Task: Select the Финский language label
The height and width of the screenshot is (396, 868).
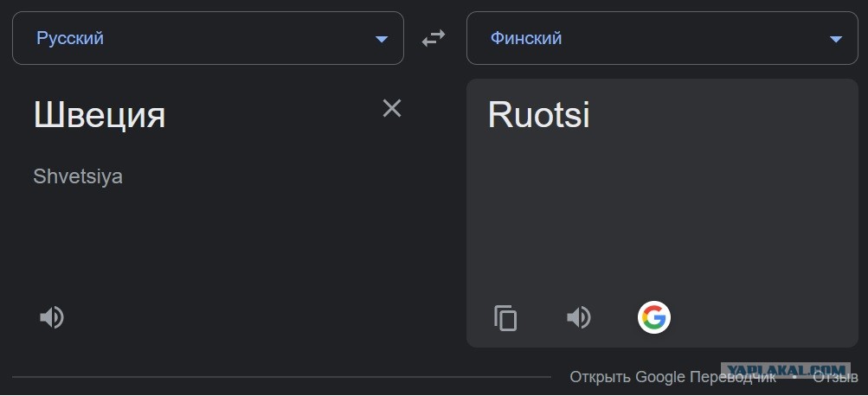Action: [526, 38]
